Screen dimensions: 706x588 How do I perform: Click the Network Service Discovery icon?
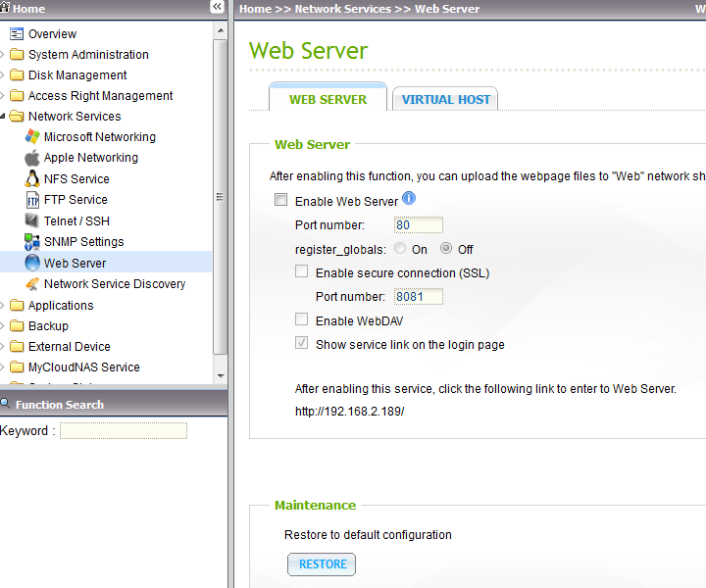click(x=32, y=284)
